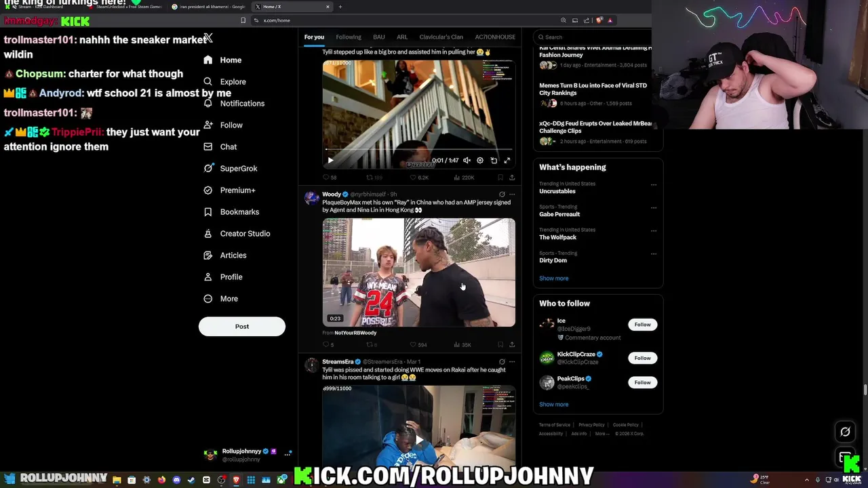Click the X logo above Home
The height and width of the screenshot is (488, 868).
tap(208, 38)
